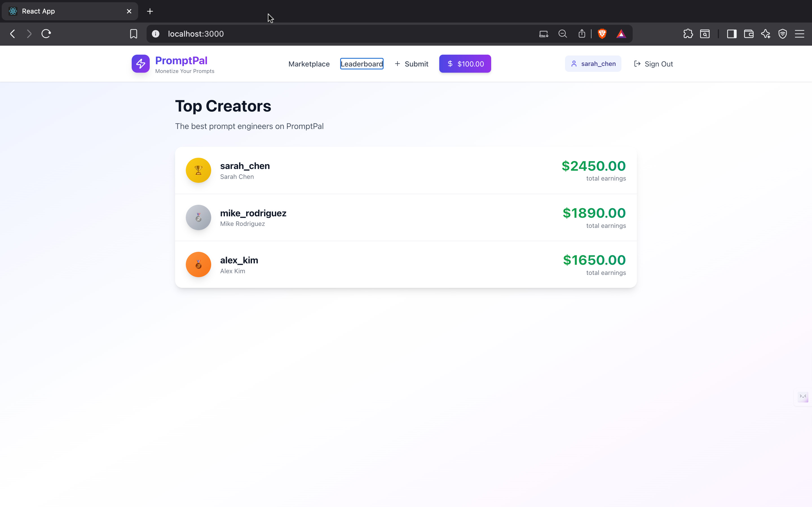Go to the Marketplace nav item

click(x=309, y=64)
